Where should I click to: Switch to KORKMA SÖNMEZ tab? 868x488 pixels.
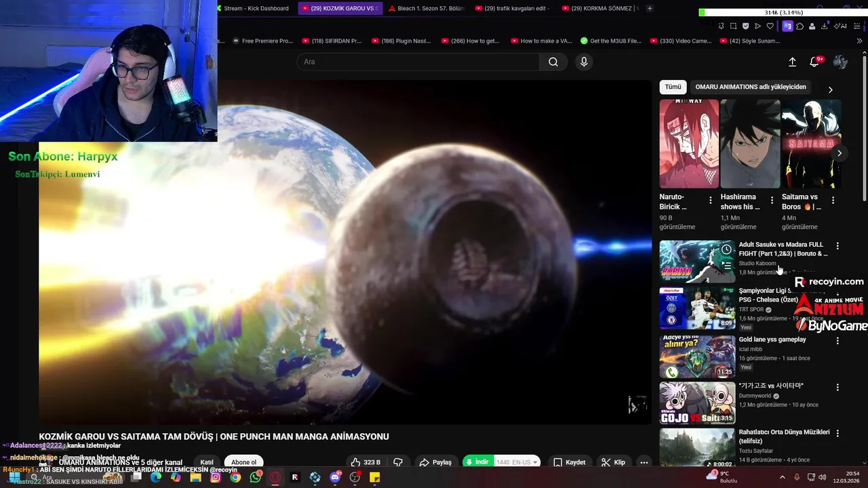pyautogui.click(x=600, y=8)
